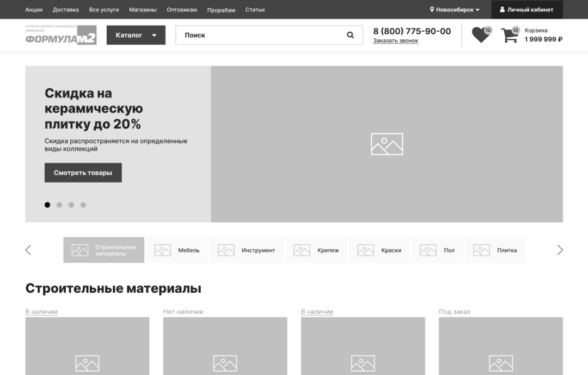Open the shopping cart icon

click(x=510, y=35)
